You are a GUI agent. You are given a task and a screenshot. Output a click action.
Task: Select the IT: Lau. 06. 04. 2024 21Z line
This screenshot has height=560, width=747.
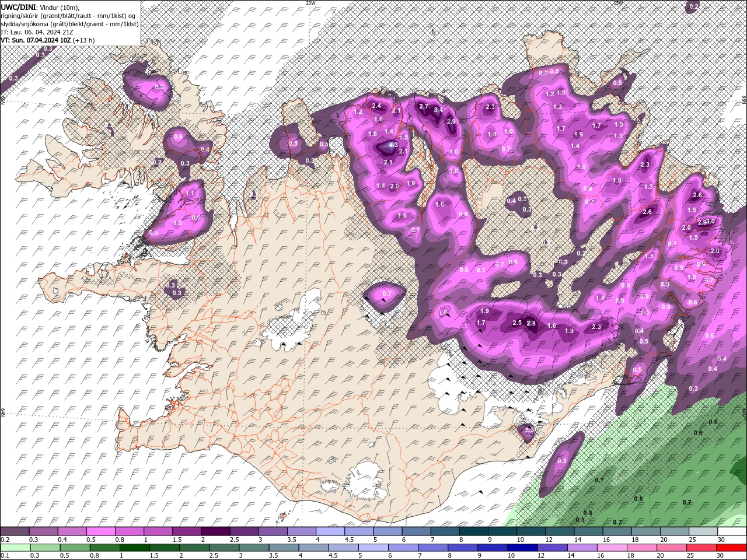click(37, 32)
